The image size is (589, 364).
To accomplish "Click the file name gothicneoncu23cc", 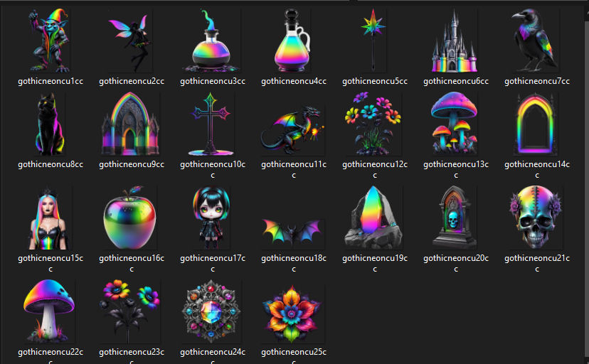I will click(x=132, y=355).
